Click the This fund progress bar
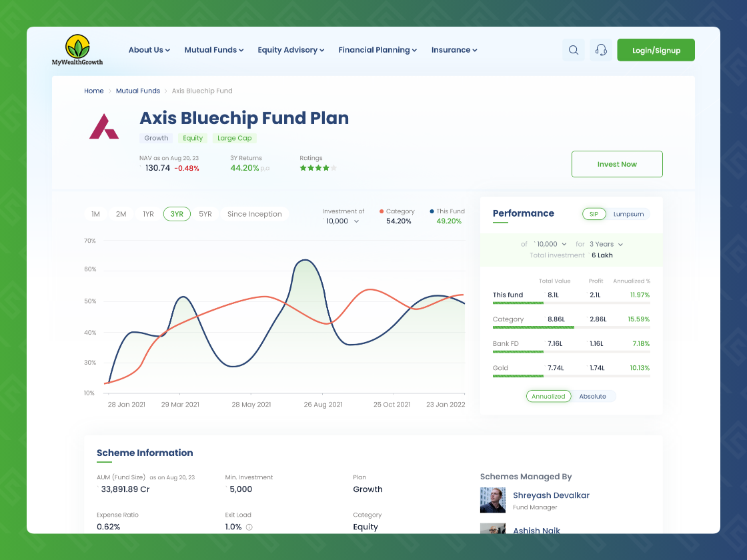Screen dimensions: 747x560 [x=571, y=303]
